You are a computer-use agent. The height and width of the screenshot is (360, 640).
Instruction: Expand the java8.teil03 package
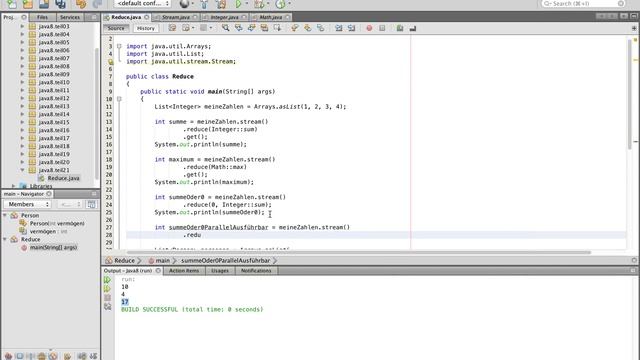pyautogui.click(x=22, y=26)
